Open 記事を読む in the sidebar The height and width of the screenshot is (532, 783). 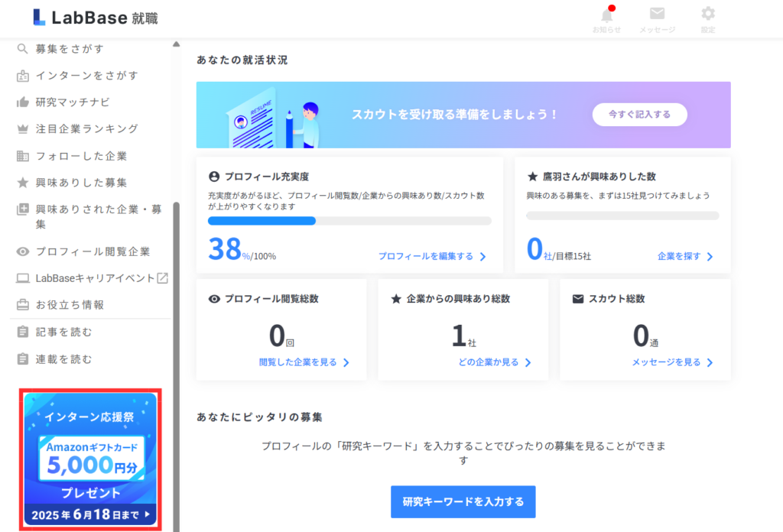coord(64,332)
